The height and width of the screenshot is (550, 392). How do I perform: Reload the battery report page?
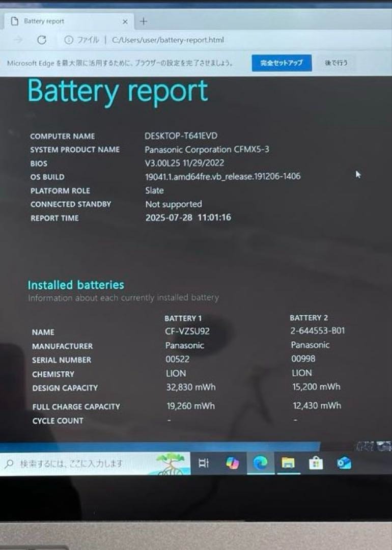42,40
